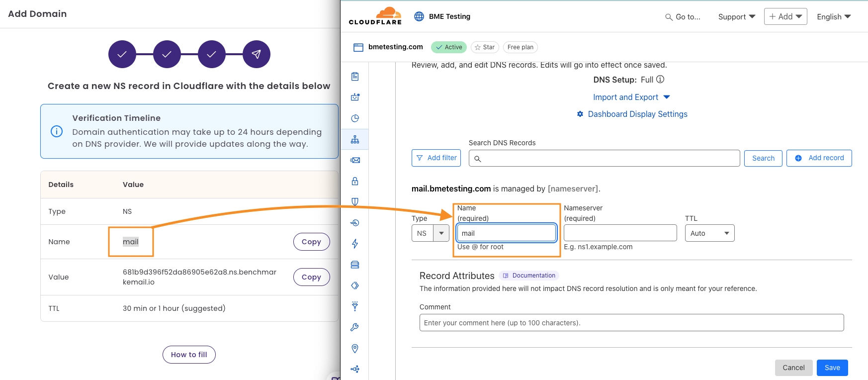Star the bmetesting.com domain
This screenshot has width=868, height=380.
pos(485,47)
